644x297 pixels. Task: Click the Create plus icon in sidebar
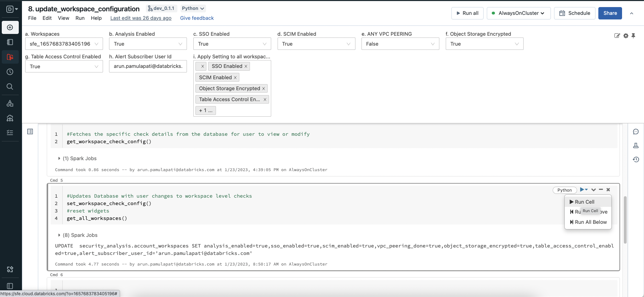(x=10, y=27)
